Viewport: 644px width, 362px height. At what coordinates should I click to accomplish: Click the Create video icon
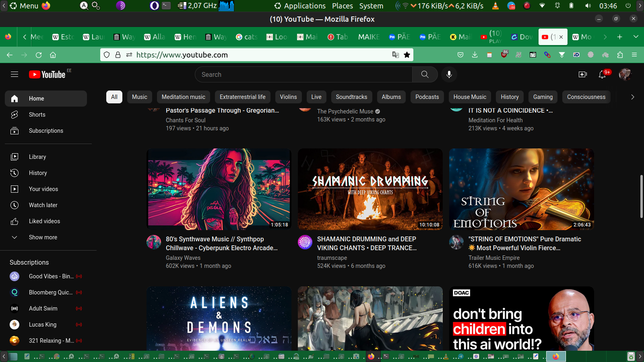(582, 74)
